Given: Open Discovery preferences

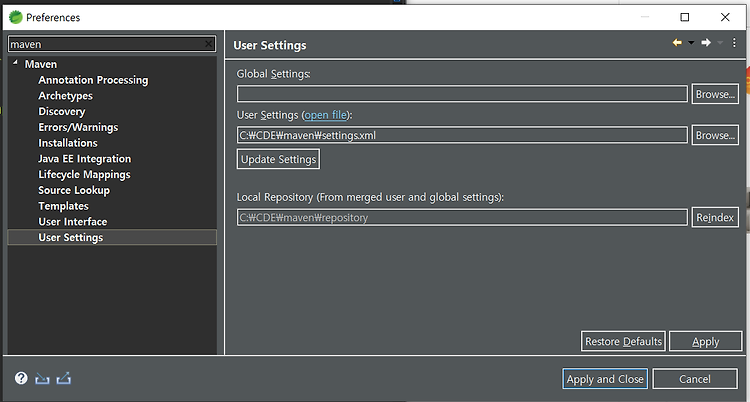Looking at the screenshot, I should point(62,112).
